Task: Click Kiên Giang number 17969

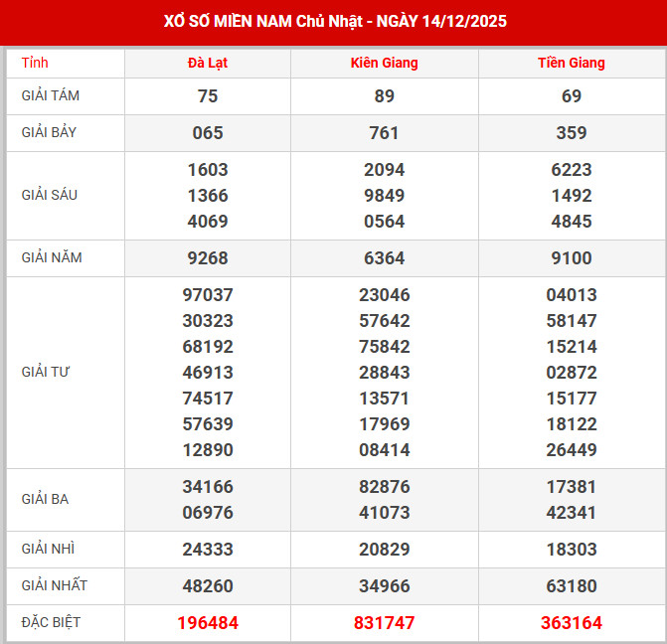Action: (x=384, y=424)
